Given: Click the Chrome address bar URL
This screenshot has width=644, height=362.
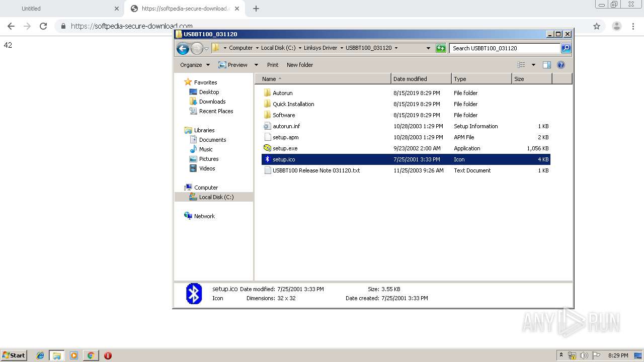Looking at the screenshot, I should (132, 26).
